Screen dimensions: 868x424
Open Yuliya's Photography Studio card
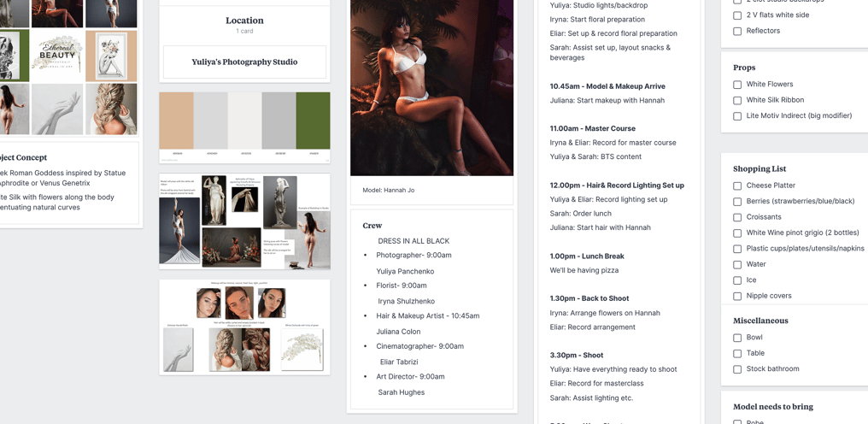244,62
